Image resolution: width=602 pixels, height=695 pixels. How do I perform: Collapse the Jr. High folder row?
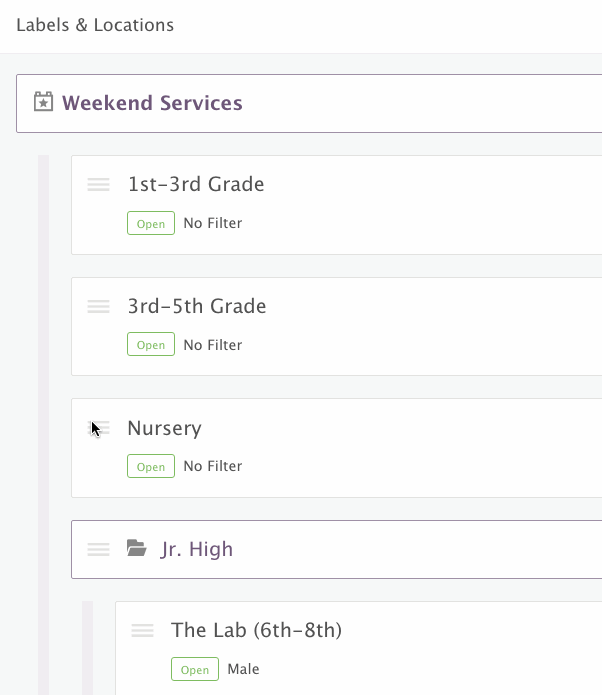pyautogui.click(x=197, y=549)
